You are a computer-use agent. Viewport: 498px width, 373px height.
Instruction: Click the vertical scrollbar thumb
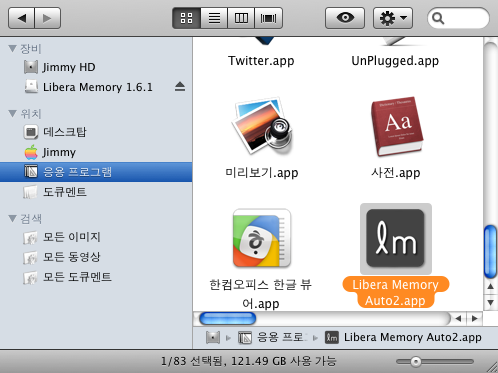[490, 252]
